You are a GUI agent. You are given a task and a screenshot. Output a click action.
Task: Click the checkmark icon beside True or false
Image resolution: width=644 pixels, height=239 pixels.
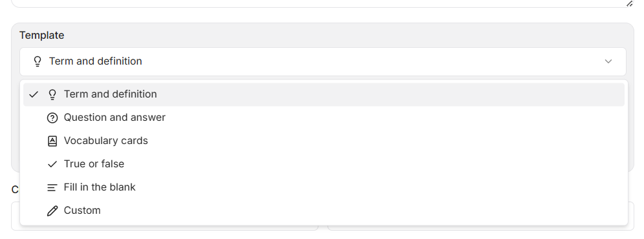(x=52, y=164)
